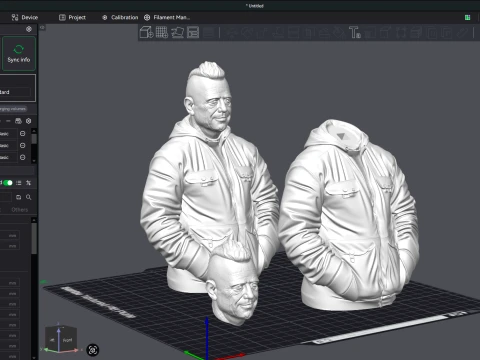This screenshot has width=480, height=360.
Task: Click the AMS sync icon beside filament gear
Action: pos(18,121)
